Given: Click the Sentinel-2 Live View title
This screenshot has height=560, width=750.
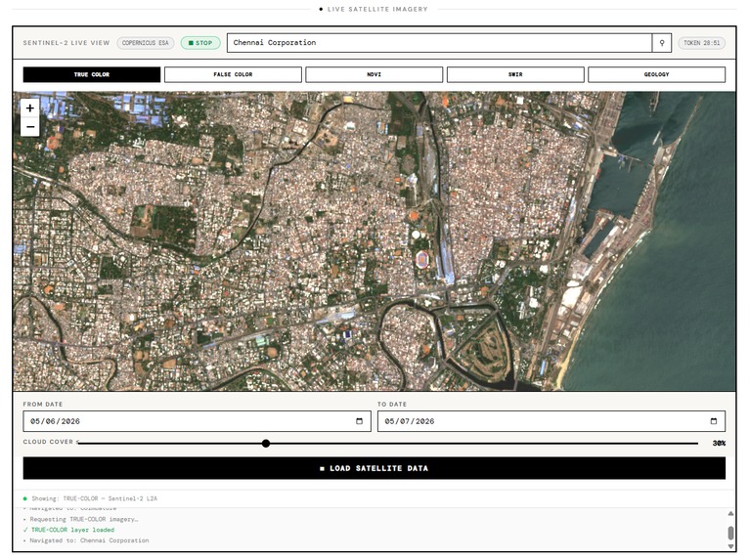Looking at the screenshot, I should (66, 43).
